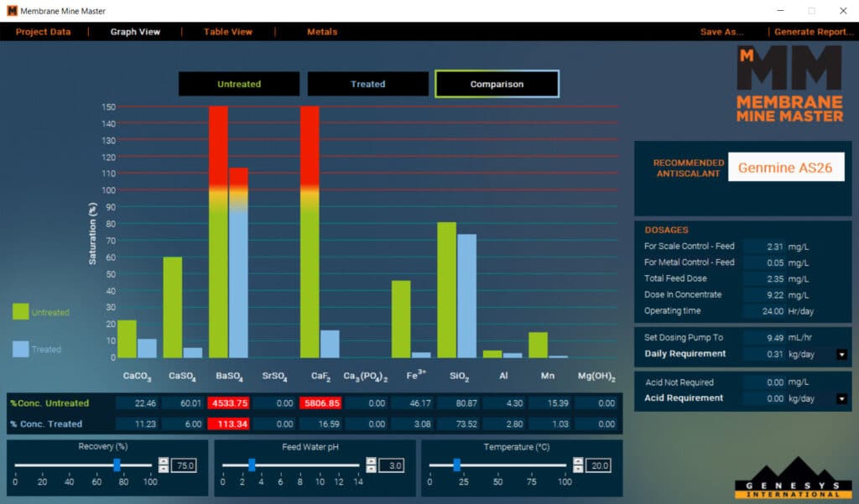Click the CaF2 untreated value 5806.85
The height and width of the screenshot is (504, 859).
(320, 403)
